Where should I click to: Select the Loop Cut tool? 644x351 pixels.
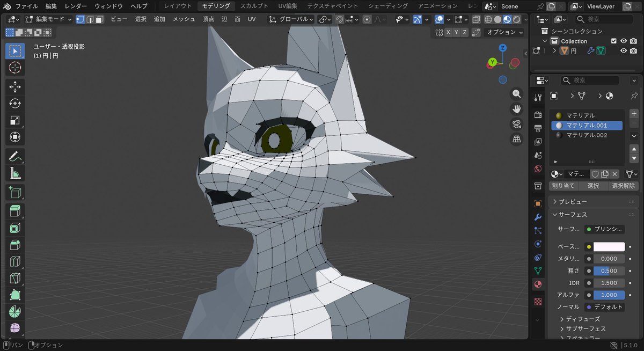click(x=15, y=261)
